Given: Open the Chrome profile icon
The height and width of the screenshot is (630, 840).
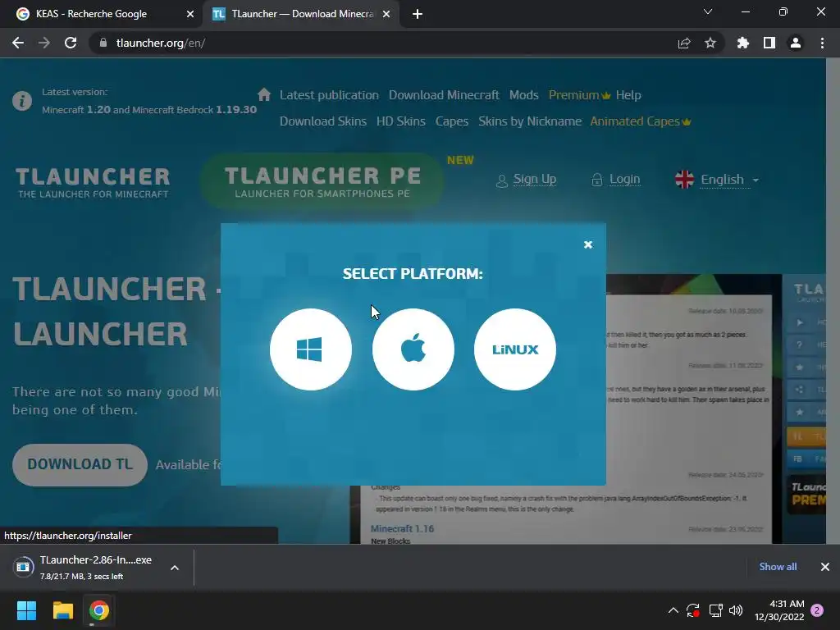Looking at the screenshot, I should point(796,43).
